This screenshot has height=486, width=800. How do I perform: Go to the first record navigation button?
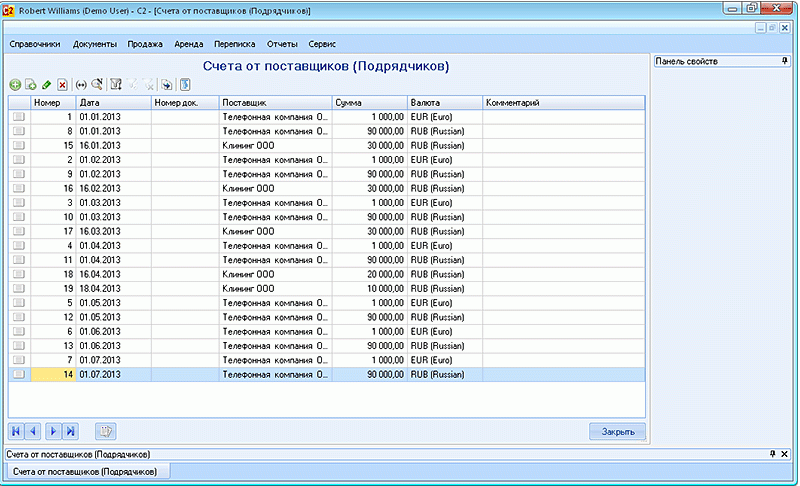click(x=16, y=431)
